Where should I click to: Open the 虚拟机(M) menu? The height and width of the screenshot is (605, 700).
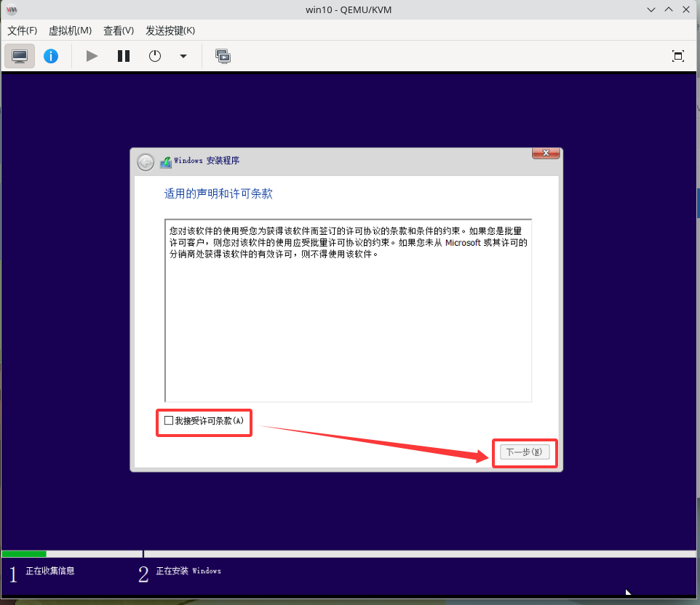(x=70, y=31)
